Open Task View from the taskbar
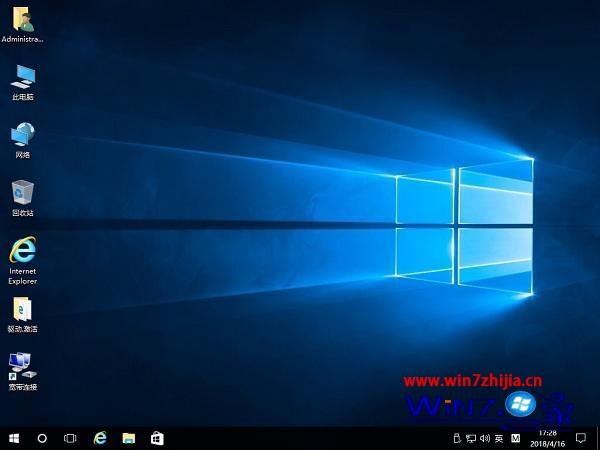 [x=70, y=438]
